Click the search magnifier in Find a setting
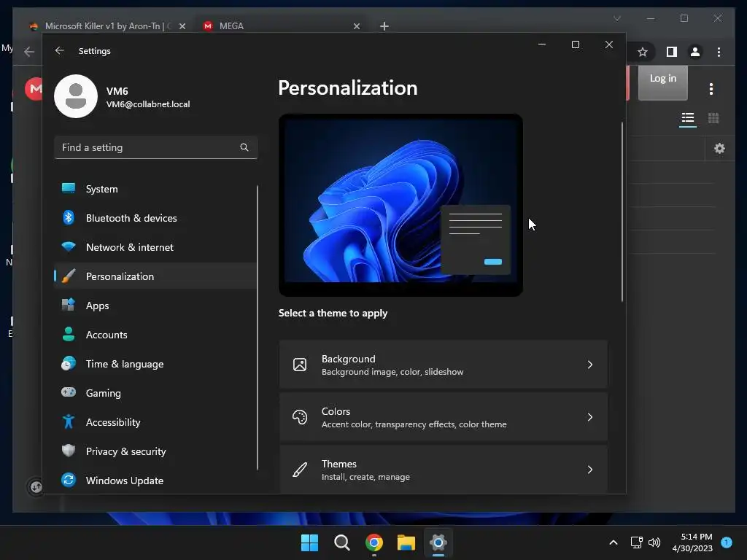 point(244,147)
